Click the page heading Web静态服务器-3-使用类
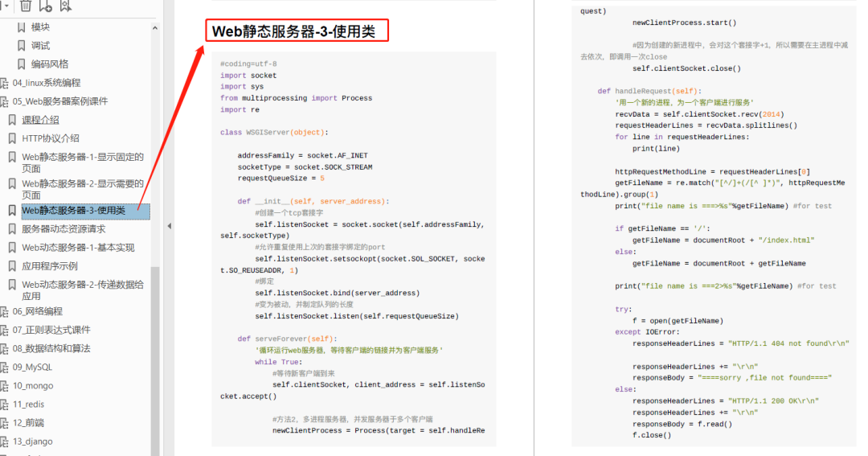The height and width of the screenshot is (456, 868). click(294, 31)
